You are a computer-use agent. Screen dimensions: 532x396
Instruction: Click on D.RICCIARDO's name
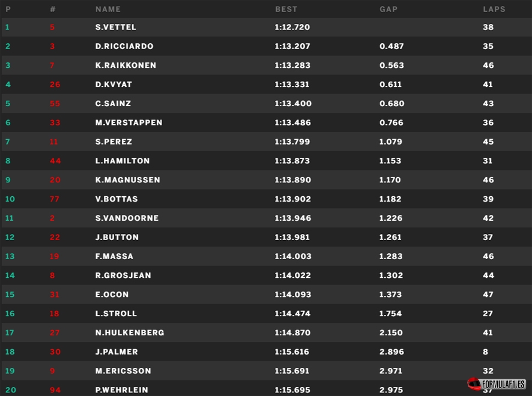coord(124,46)
